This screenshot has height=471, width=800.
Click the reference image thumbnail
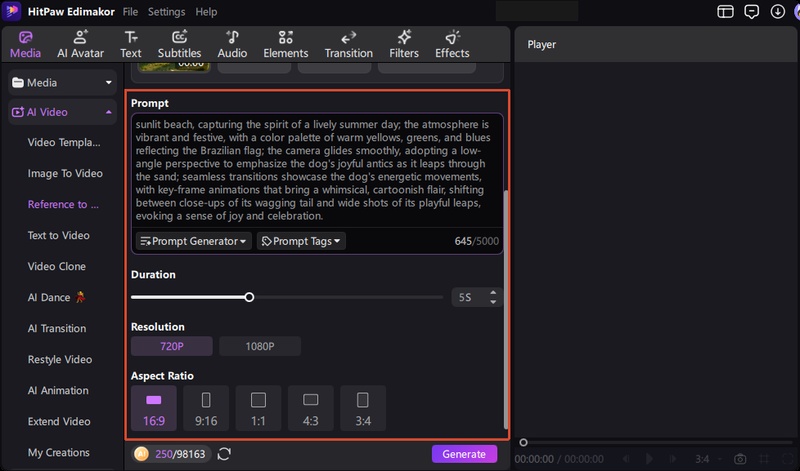174,66
